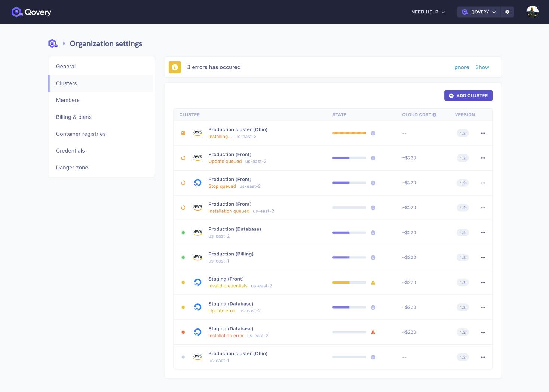
Task: Open Container registries
Action: pyautogui.click(x=101, y=134)
